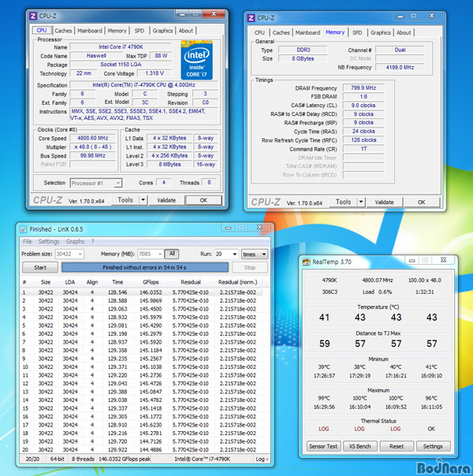Viewport: 473px width, 476px height.
Task: Click the CPU-Z icon of the Memory window
Action: (252, 17)
